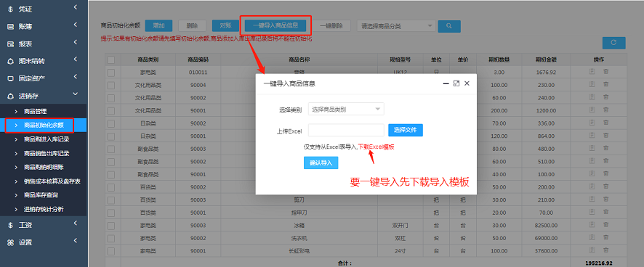Collapse 进销存 menu via its chevron
This screenshot has height=267, width=644.
(x=75, y=94)
